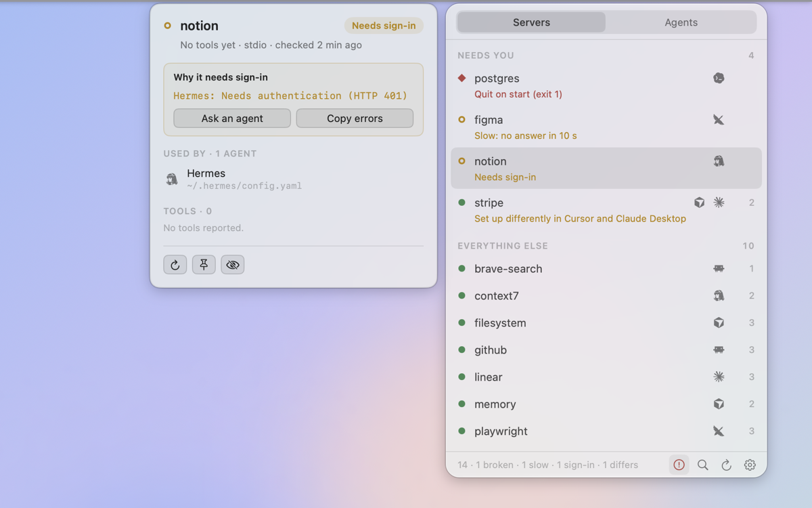Select the memory server
Viewport: 812px width, 508px height.
[x=606, y=404]
